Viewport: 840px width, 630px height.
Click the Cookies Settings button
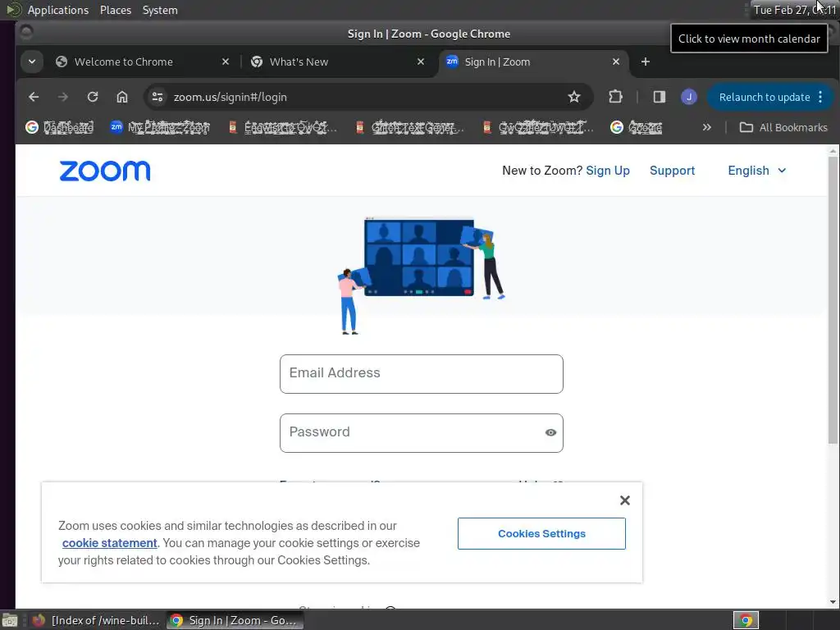coord(541,533)
